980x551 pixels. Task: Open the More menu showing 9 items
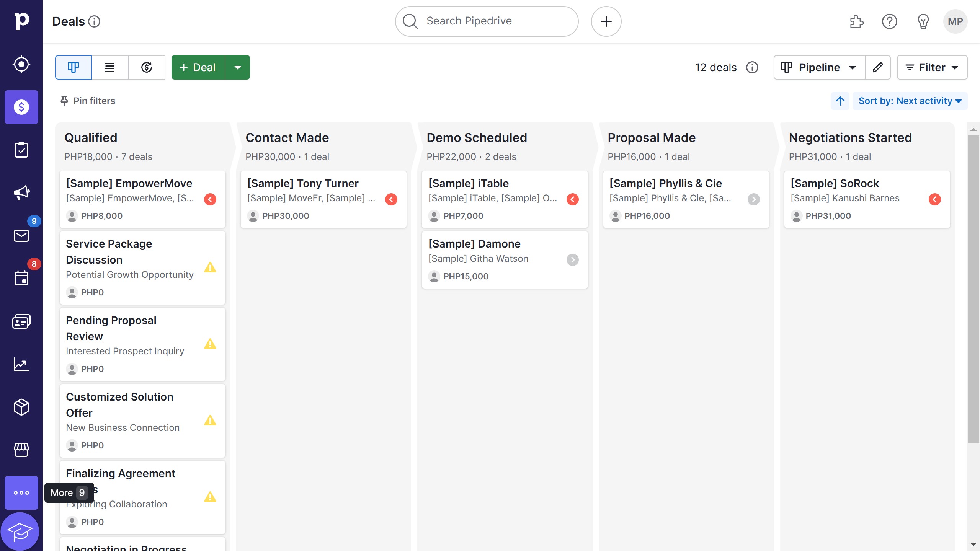point(21,493)
